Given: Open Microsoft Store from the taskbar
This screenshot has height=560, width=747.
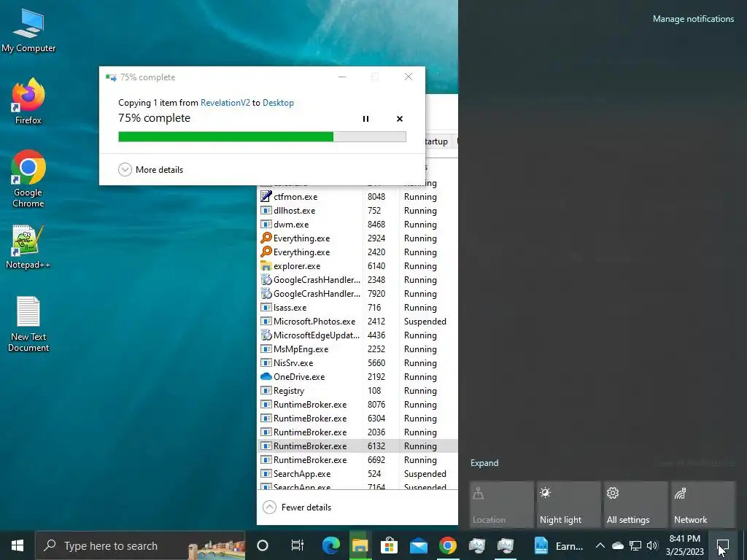Looking at the screenshot, I should [390, 545].
